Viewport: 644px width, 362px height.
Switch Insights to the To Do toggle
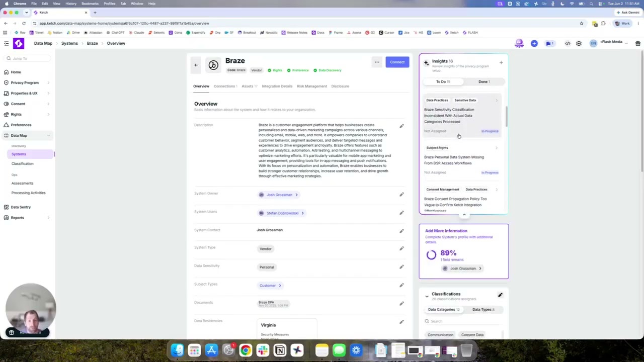443,81
